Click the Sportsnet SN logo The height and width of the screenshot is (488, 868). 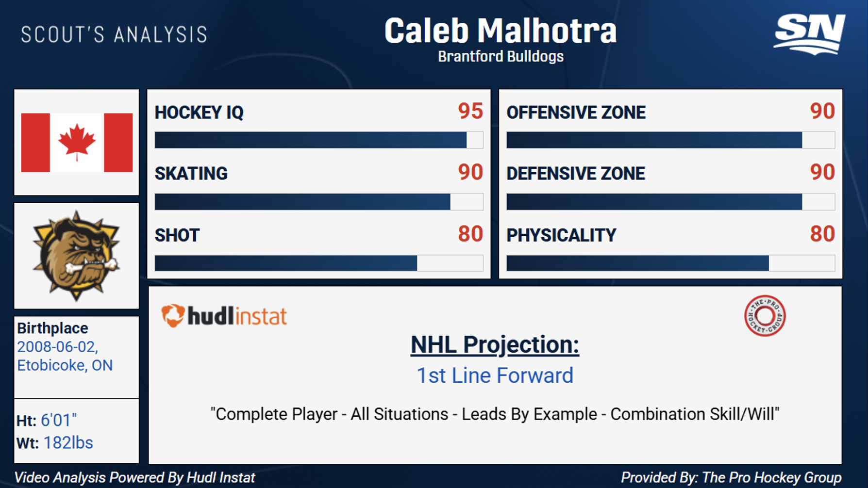point(809,33)
